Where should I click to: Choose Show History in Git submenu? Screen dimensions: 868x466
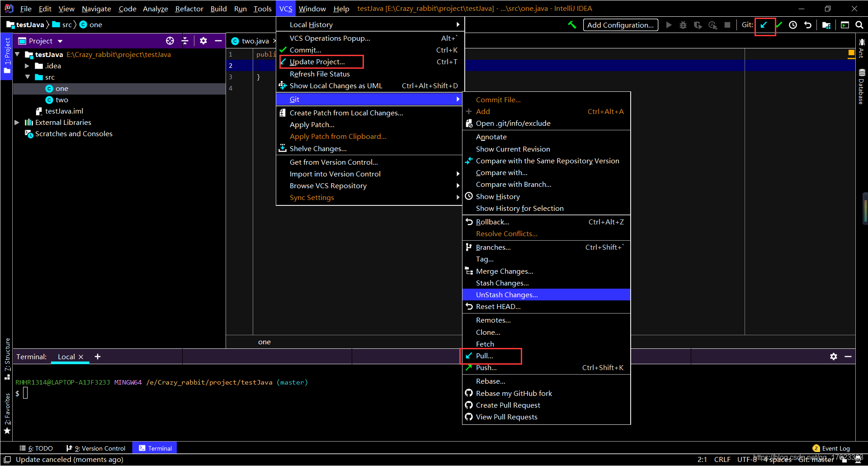546,196
